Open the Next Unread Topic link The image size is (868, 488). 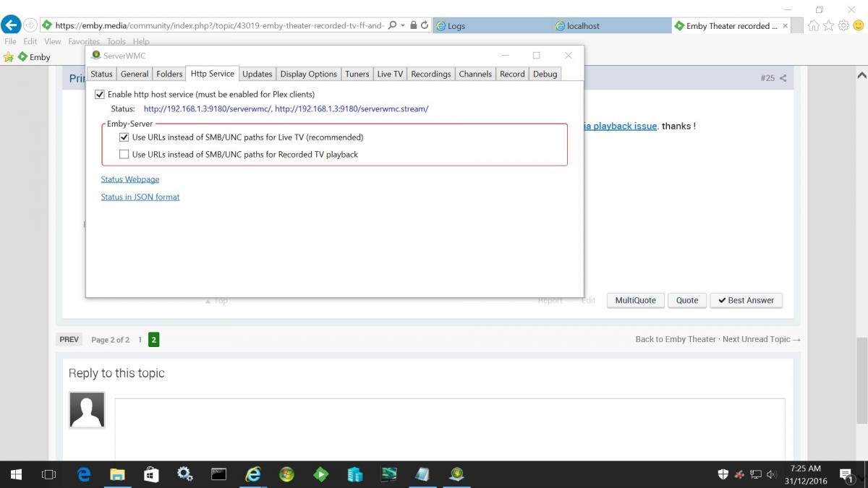point(762,339)
